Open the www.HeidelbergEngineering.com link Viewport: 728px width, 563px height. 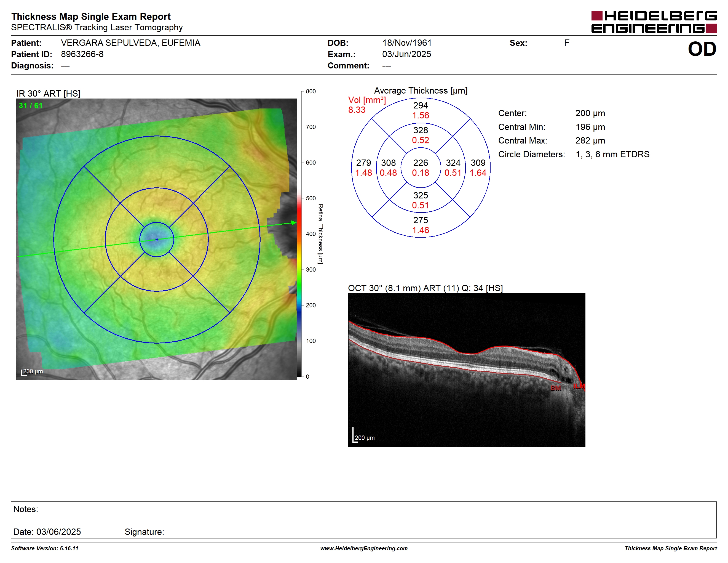tap(364, 548)
